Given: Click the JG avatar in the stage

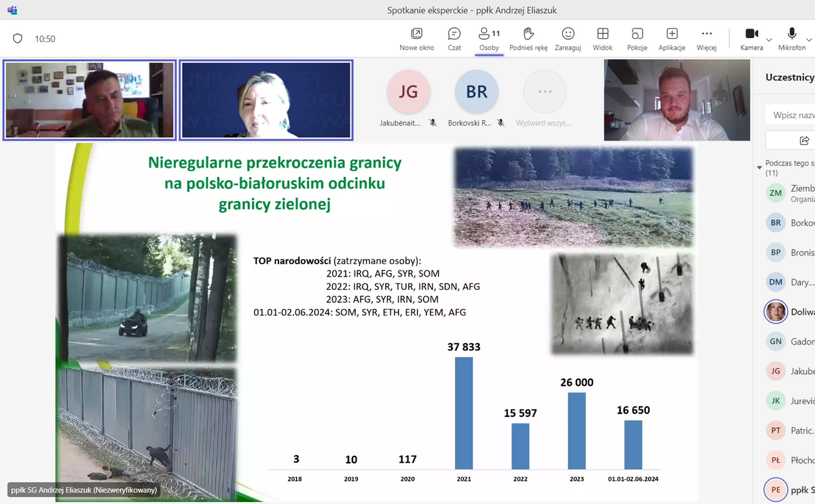Looking at the screenshot, I should point(408,92).
